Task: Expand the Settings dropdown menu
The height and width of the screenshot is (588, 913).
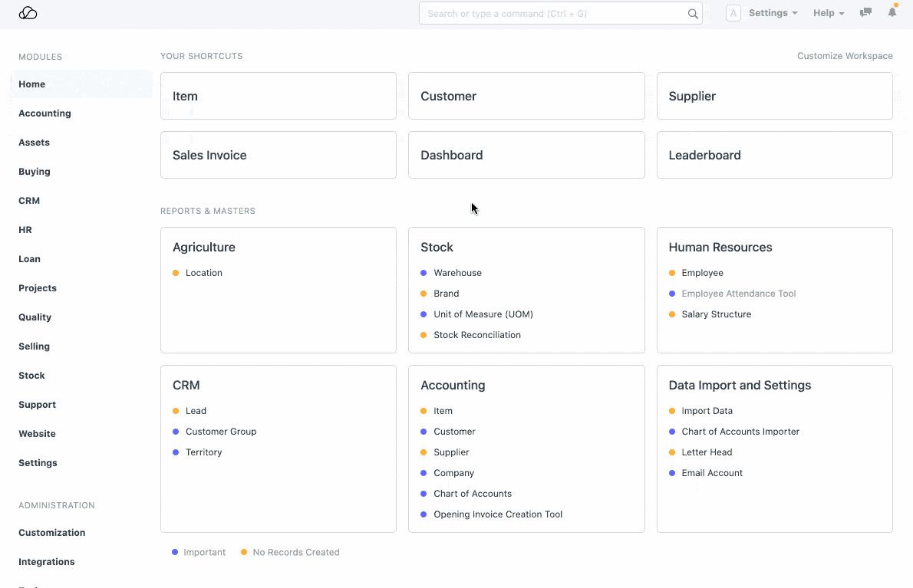Action: [x=773, y=13]
